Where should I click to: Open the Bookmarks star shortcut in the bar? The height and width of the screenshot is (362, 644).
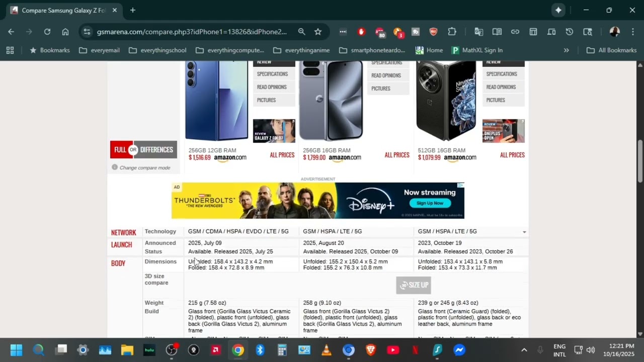(x=50, y=50)
